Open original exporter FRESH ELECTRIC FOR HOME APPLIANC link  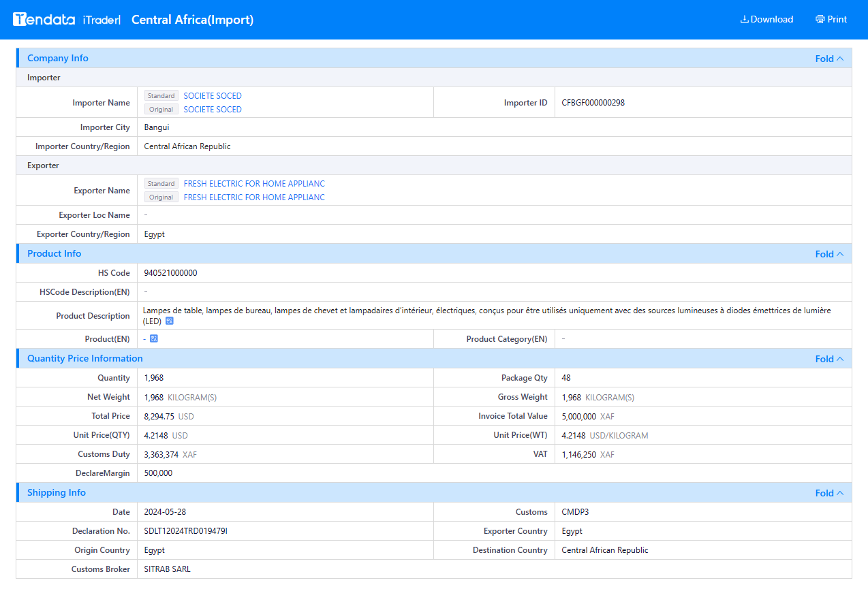click(x=254, y=197)
